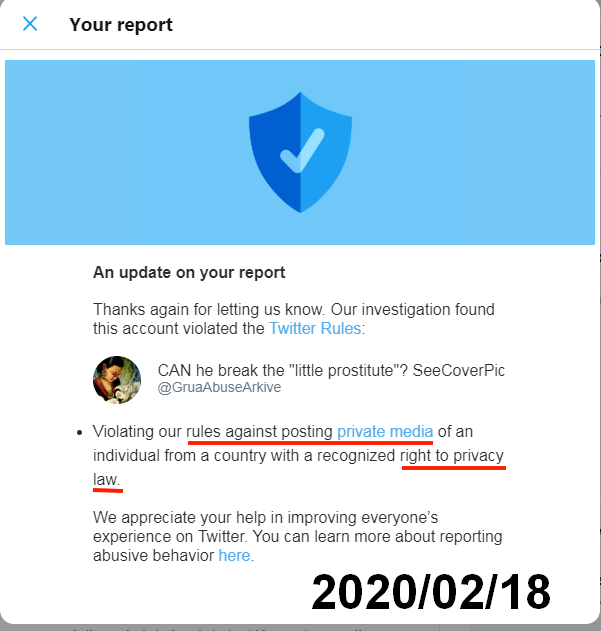
Task: Click the 2020/02/18 date stamp
Action: click(430, 592)
